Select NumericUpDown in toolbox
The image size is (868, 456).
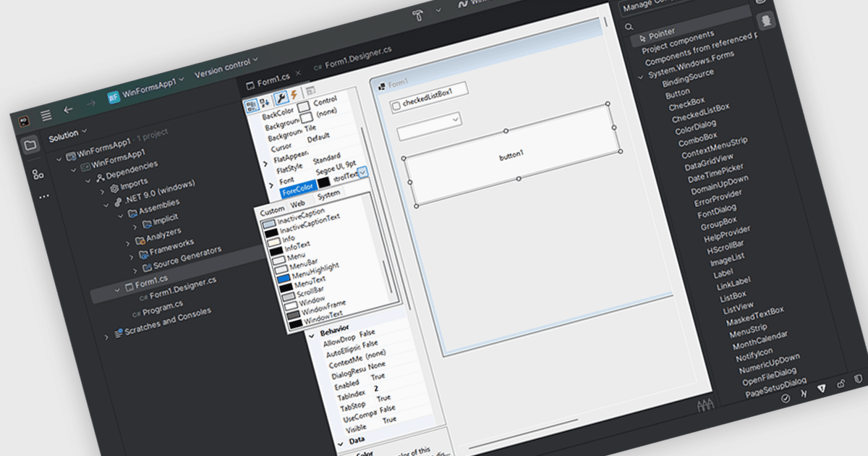[x=769, y=363]
